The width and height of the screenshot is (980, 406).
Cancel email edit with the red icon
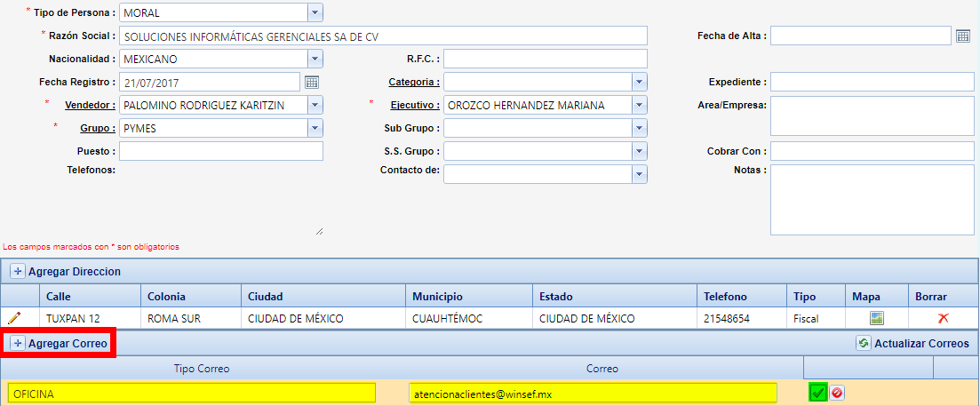click(837, 393)
